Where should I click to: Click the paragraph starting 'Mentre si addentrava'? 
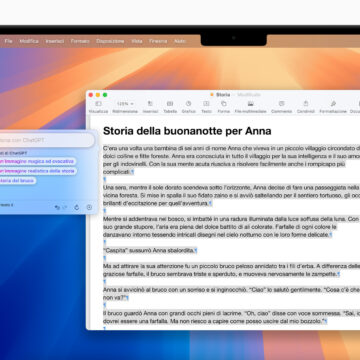[x=231, y=227]
